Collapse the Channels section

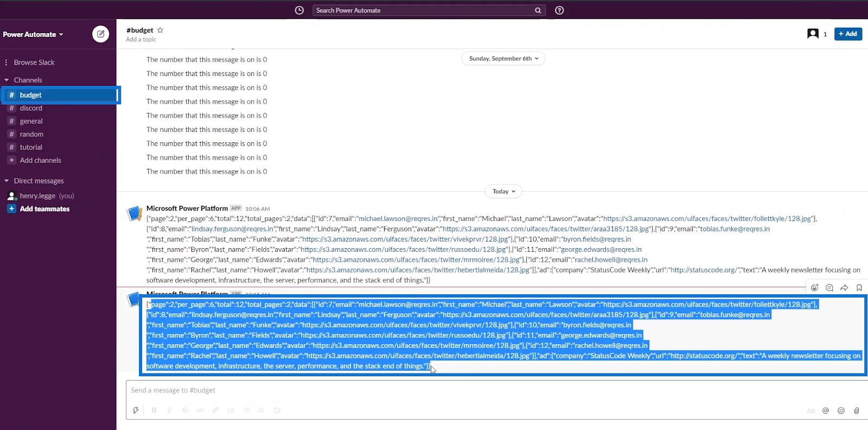(7, 80)
